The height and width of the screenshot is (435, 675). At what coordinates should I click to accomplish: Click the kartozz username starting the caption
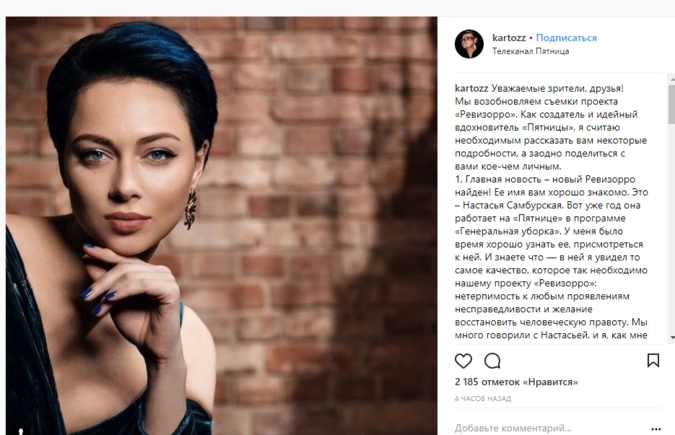coord(471,88)
